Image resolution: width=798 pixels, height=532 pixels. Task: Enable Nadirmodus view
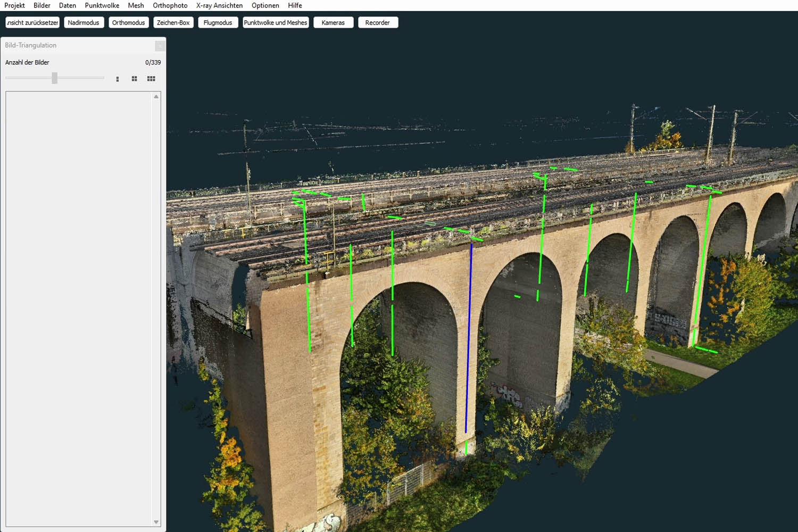click(84, 22)
